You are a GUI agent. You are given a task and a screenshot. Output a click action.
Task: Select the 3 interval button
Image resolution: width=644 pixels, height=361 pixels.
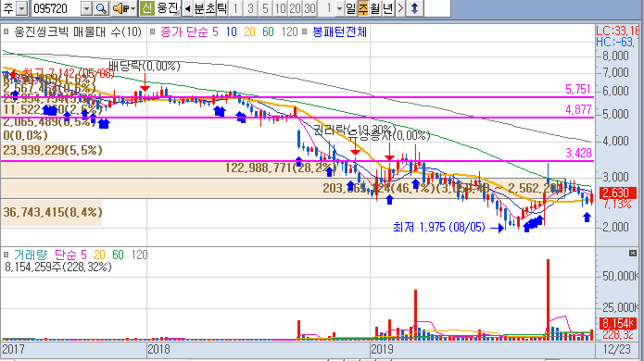[x=250, y=8]
